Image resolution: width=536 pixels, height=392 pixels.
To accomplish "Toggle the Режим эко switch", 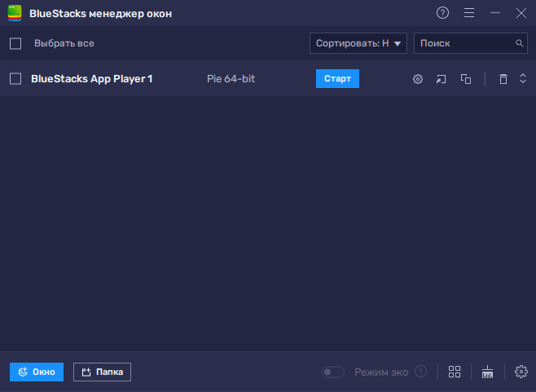I will click(333, 372).
